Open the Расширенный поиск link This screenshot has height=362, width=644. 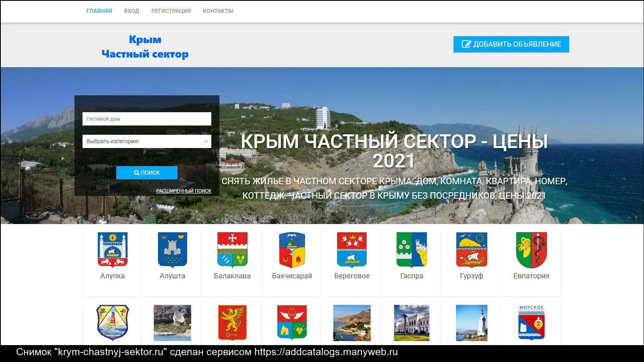point(184,191)
